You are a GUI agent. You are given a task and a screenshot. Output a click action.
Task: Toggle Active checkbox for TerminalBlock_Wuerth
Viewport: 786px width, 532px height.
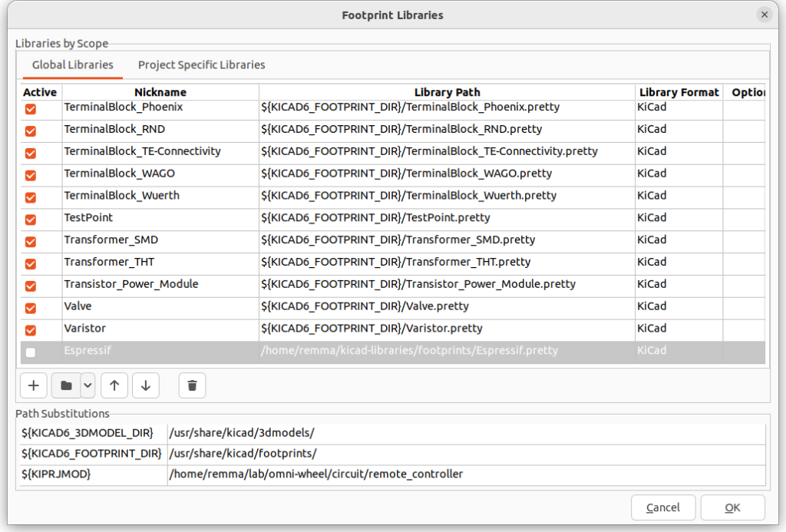(31, 197)
